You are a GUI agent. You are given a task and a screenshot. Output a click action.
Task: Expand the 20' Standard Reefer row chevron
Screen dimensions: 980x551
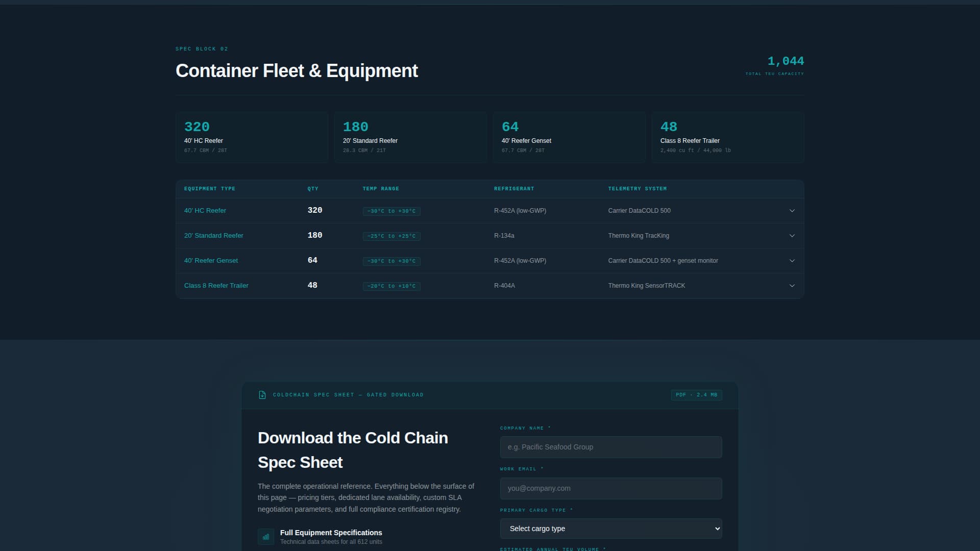[x=792, y=236]
